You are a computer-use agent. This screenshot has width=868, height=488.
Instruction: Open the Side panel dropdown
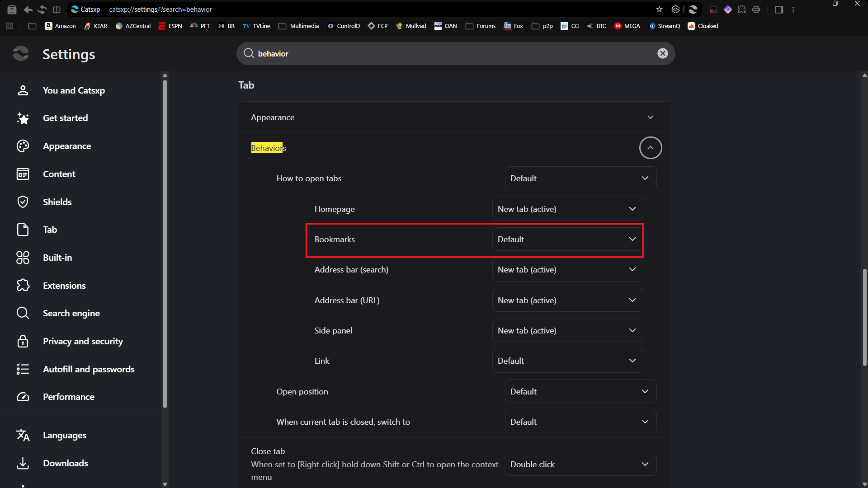(x=568, y=330)
